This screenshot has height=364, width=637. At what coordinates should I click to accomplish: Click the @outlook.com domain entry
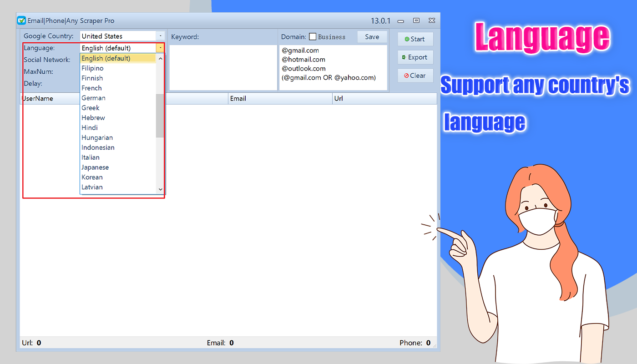[x=304, y=69]
